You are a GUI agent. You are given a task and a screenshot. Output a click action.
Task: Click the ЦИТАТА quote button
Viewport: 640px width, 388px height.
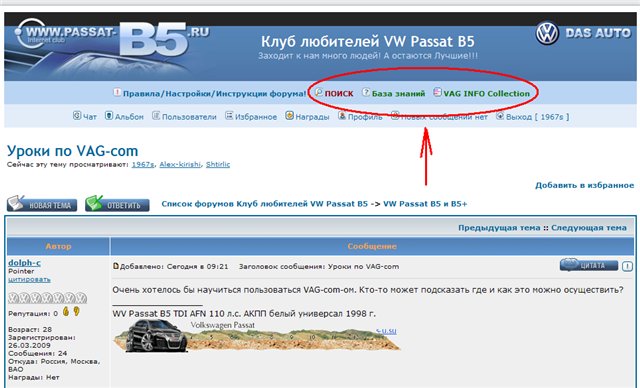click(x=589, y=265)
